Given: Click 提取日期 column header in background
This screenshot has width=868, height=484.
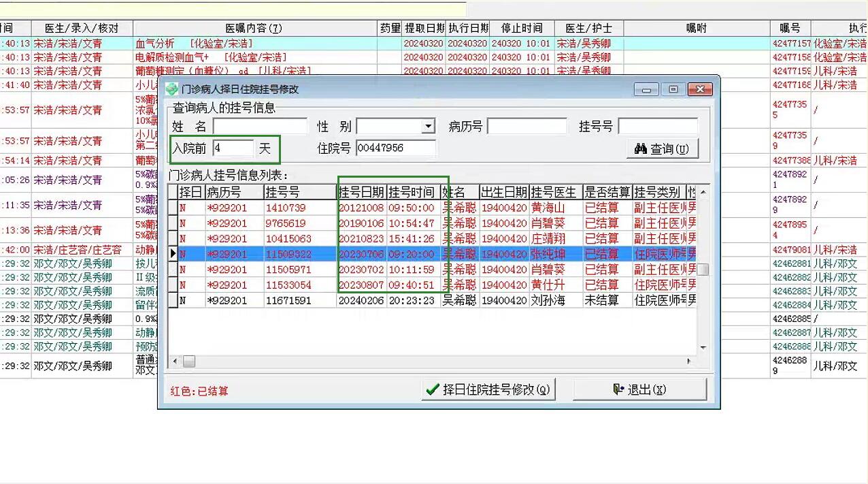Looking at the screenshot, I should [x=424, y=28].
